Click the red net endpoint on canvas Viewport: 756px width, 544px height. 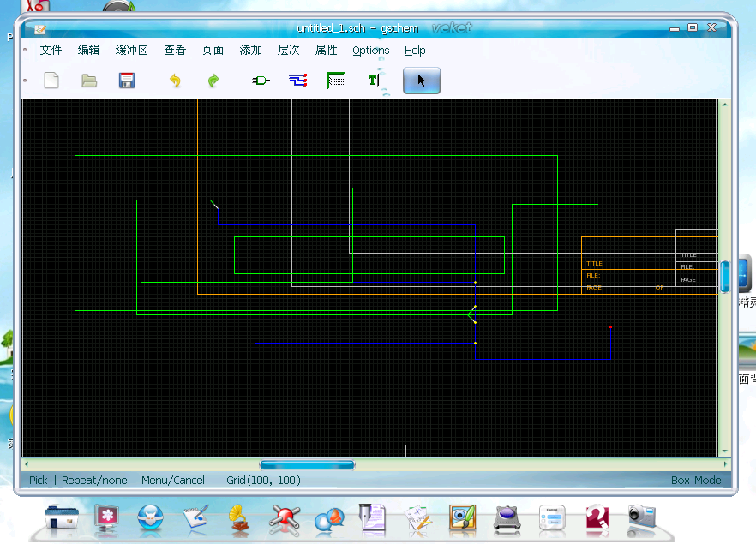610,326
